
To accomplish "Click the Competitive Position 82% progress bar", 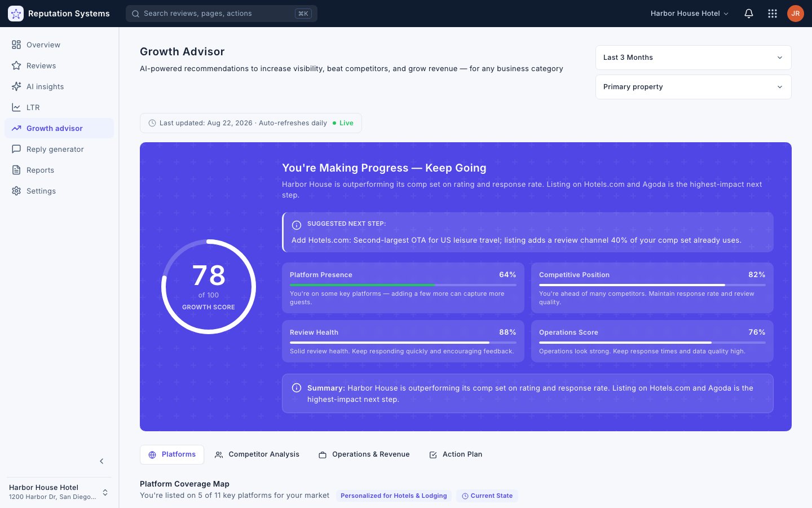I will (x=652, y=285).
